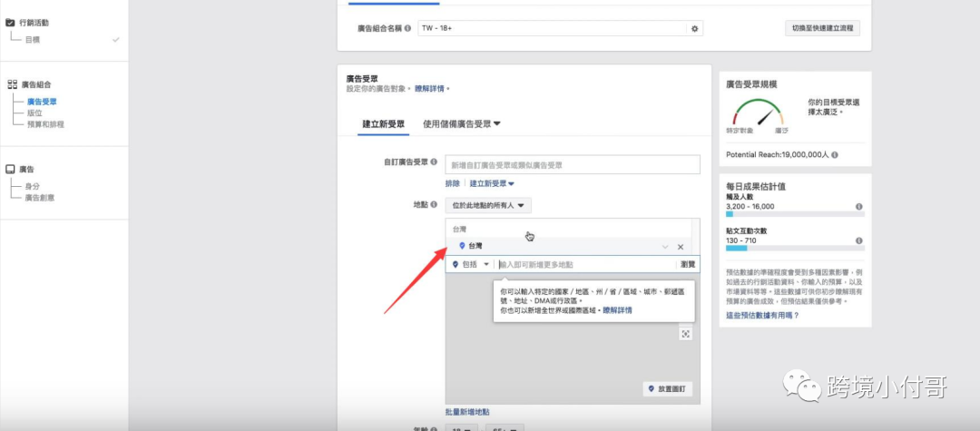
Task: Click the 廣告受眾規模 heading
Action: tap(751, 83)
